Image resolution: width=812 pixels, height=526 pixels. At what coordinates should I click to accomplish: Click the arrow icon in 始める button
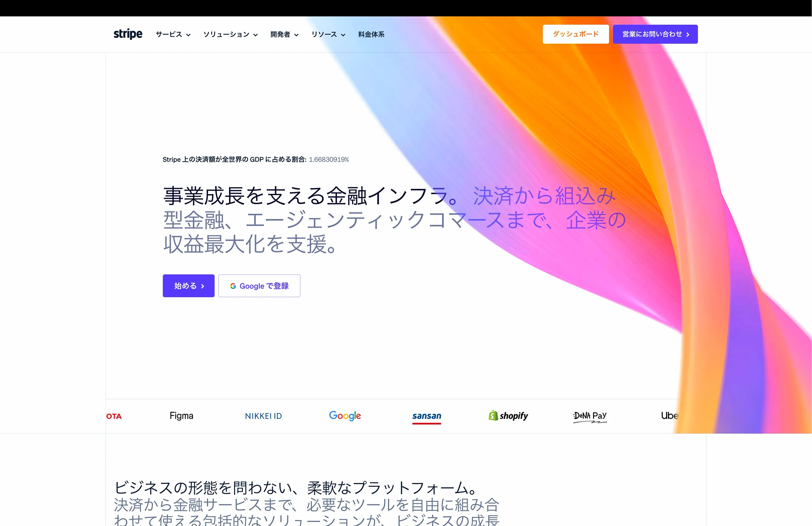(x=203, y=286)
